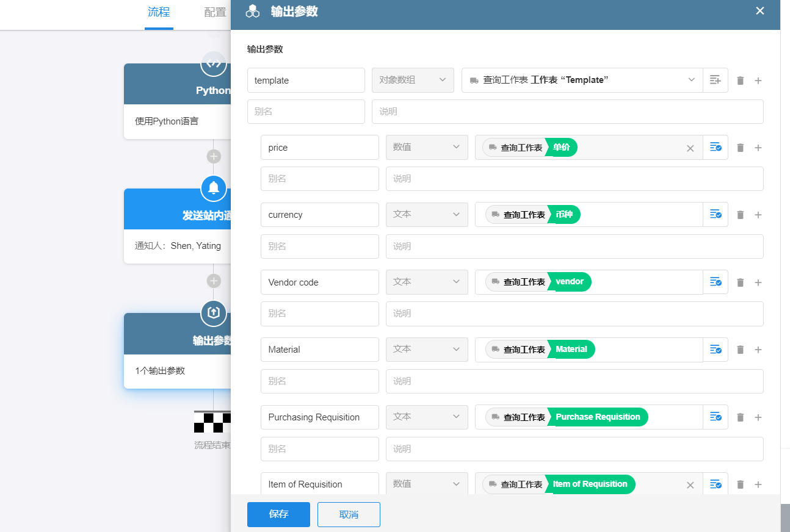Delete the Purchasing Requisition parameter row

tap(741, 417)
